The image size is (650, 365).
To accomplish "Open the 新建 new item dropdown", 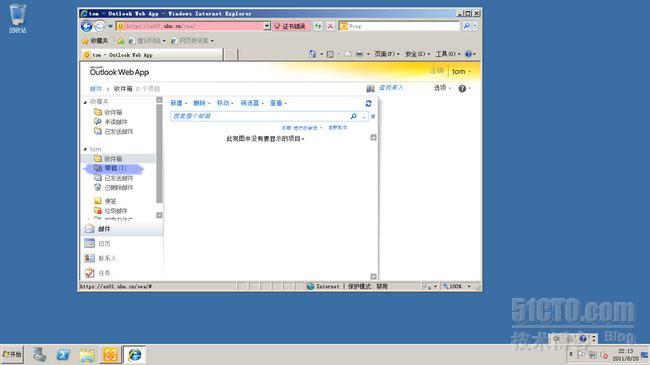I will click(179, 103).
